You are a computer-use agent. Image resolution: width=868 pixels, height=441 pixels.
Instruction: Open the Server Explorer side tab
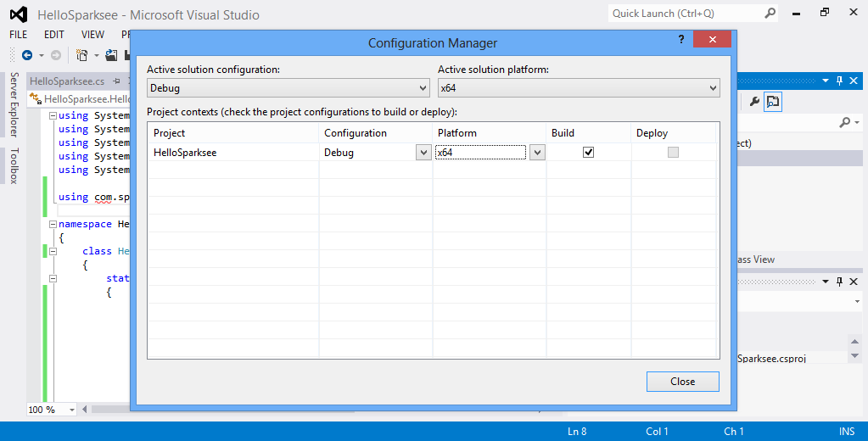[x=14, y=104]
